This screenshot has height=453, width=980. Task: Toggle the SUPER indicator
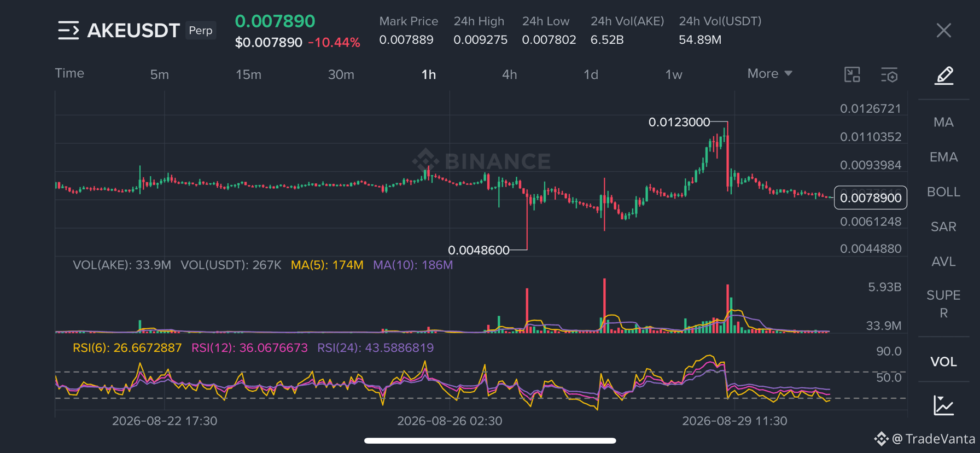pos(943,304)
